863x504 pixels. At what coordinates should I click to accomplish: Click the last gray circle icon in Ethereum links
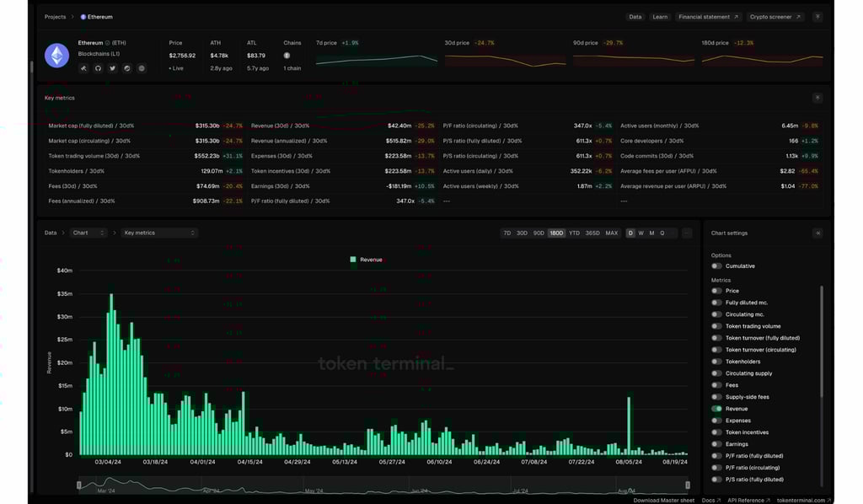point(142,68)
